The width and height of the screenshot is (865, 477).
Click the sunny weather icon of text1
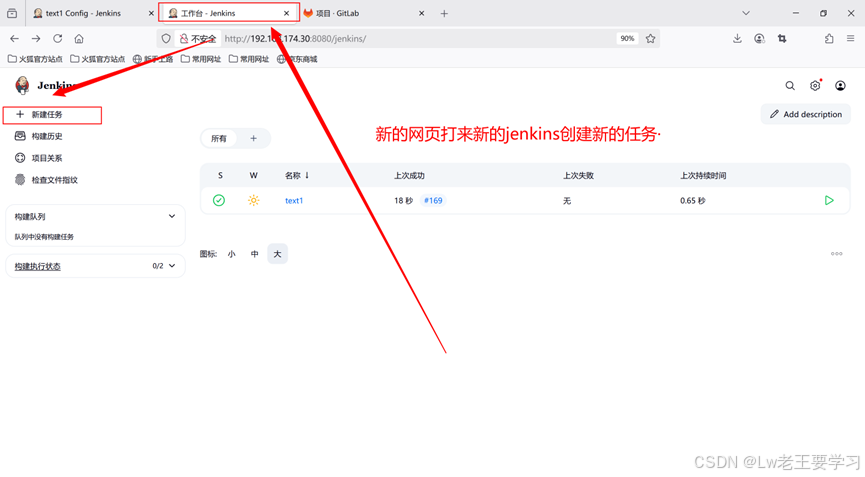click(x=253, y=200)
